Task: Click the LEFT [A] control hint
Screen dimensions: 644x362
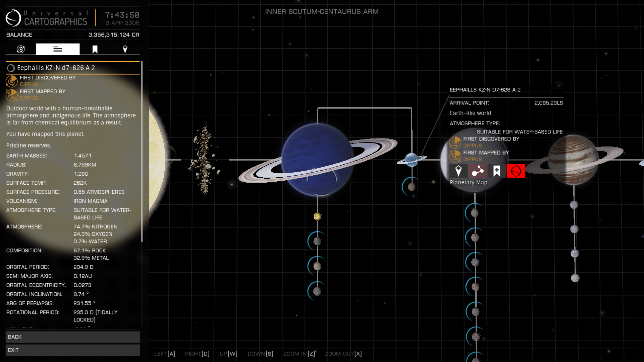Action: (x=165, y=354)
